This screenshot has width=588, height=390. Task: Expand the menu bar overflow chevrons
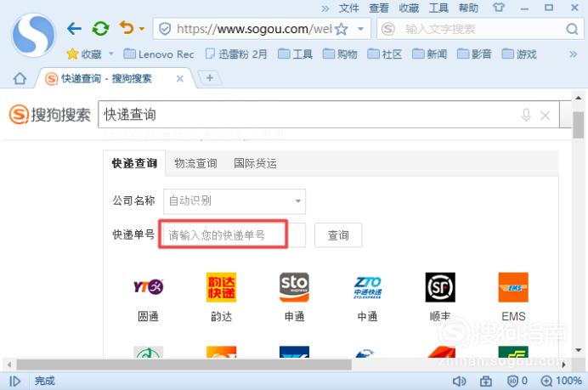[x=325, y=8]
